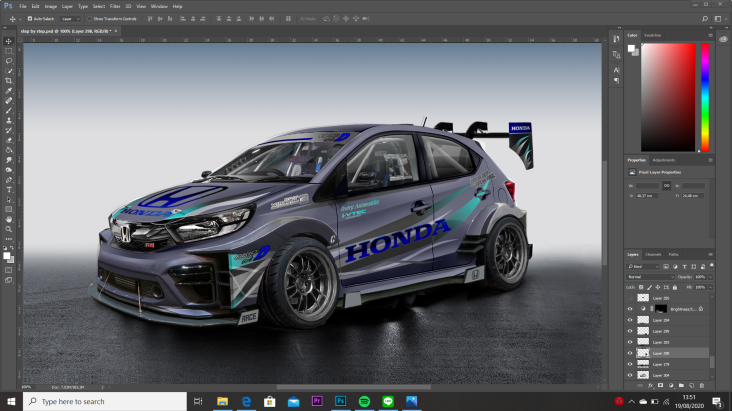Open Premiere Pro from the taskbar
Viewport: 732px width, 411px height.
point(317,401)
